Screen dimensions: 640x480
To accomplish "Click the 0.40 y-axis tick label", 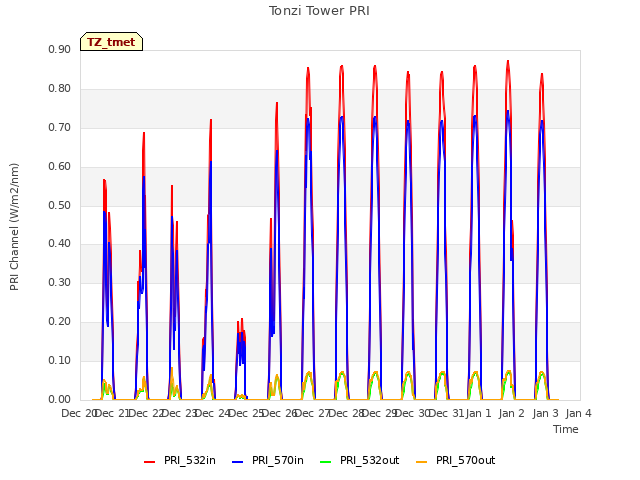I will tap(60, 243).
